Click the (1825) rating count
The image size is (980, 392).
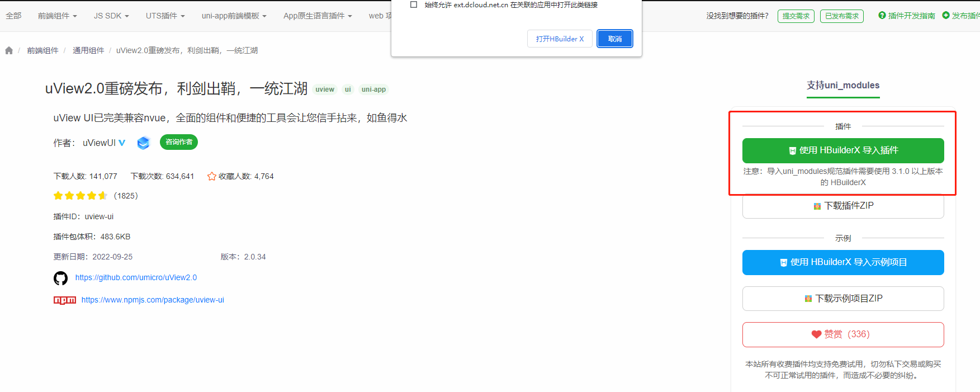pyautogui.click(x=126, y=196)
